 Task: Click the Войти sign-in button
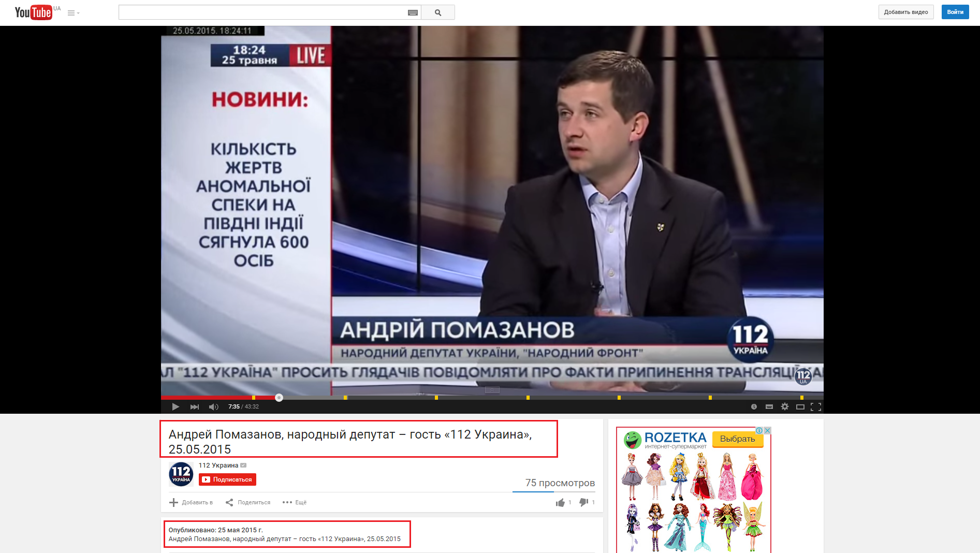pyautogui.click(x=955, y=12)
